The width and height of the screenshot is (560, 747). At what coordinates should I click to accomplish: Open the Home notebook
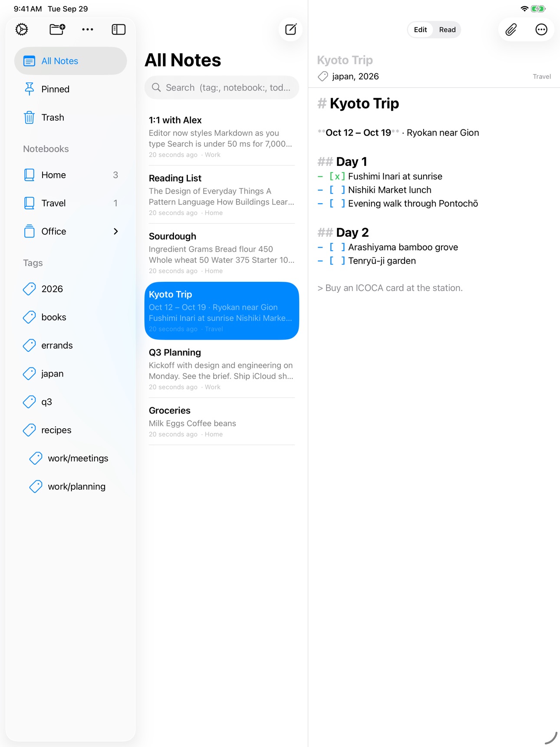70,175
